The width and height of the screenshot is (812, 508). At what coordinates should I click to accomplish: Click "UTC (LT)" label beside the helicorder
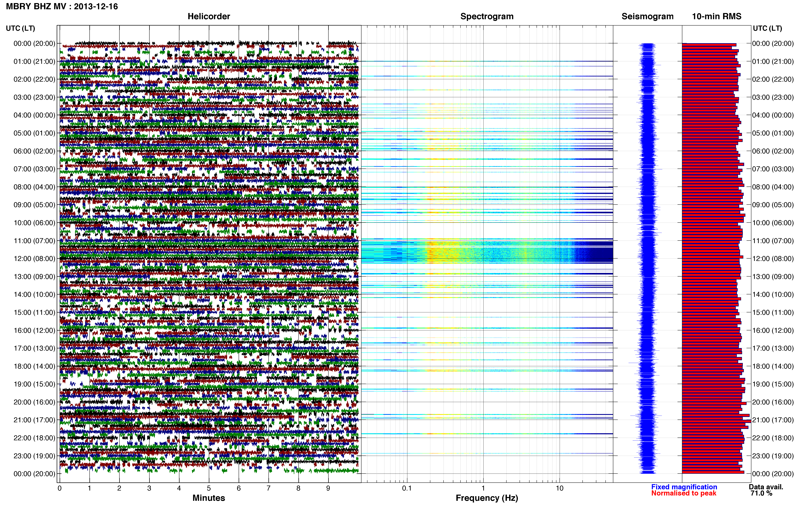pos(21,28)
